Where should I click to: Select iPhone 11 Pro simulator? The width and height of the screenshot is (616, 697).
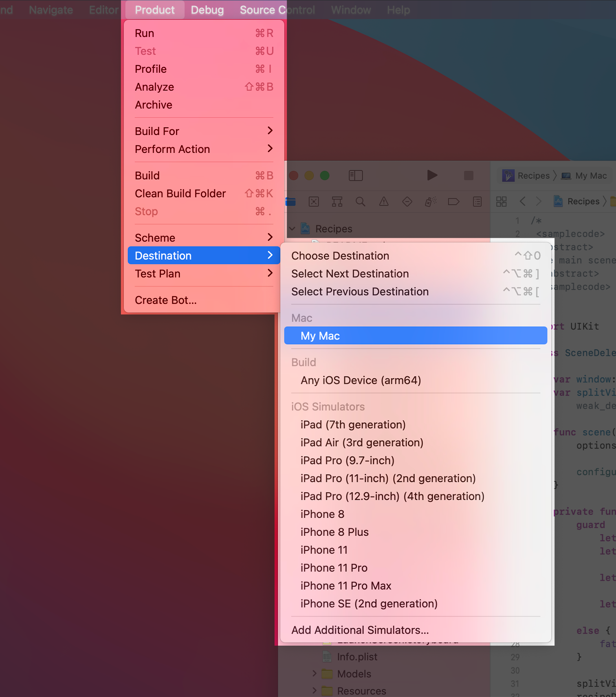pyautogui.click(x=416, y=568)
